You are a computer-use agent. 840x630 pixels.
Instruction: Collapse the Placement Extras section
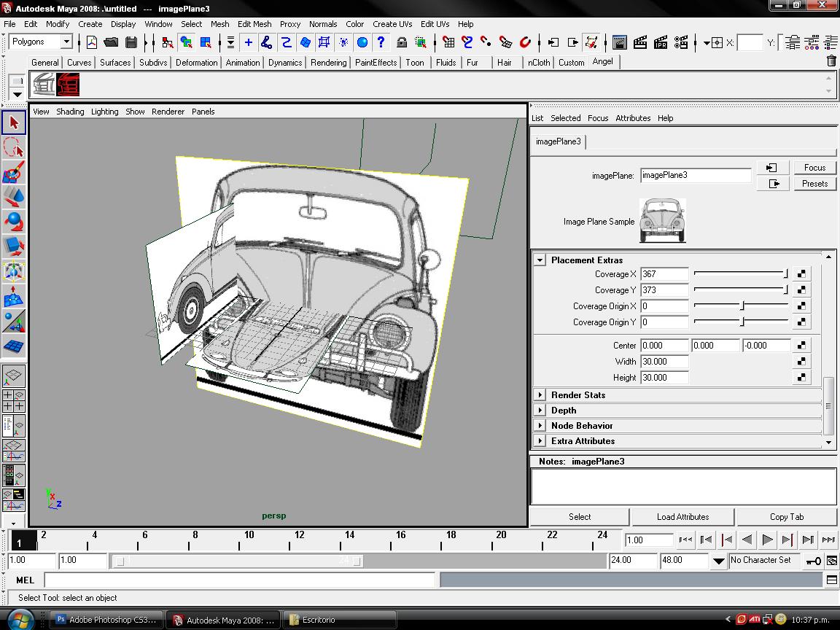pyautogui.click(x=540, y=260)
